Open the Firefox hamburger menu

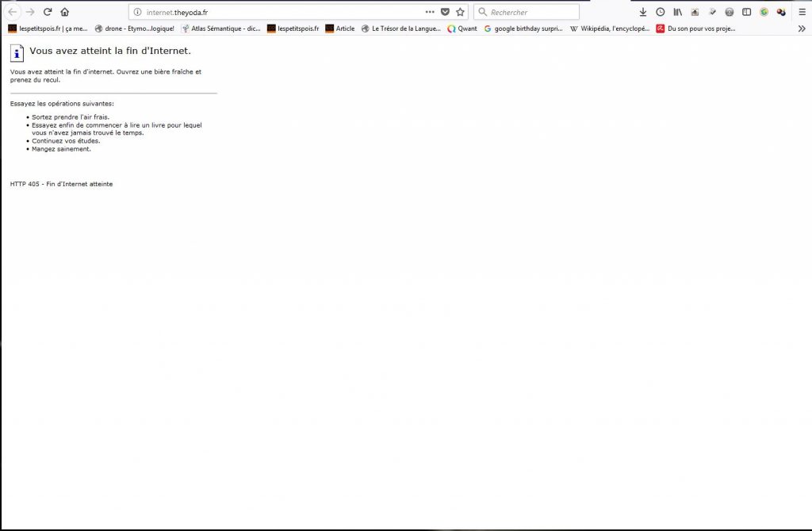pyautogui.click(x=801, y=12)
